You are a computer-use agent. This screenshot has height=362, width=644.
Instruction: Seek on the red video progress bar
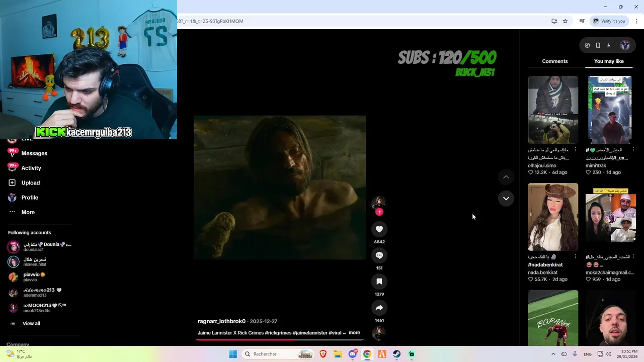point(280,339)
